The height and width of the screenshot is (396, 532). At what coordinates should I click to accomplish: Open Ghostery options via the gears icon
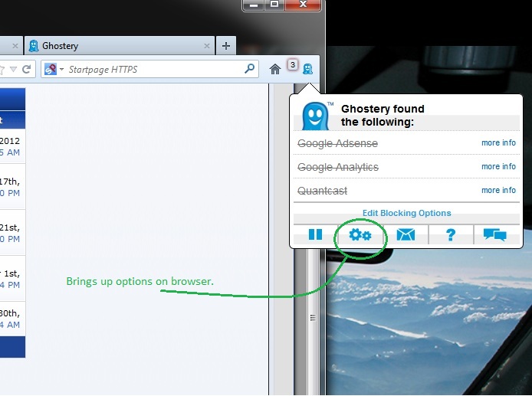[360, 234]
